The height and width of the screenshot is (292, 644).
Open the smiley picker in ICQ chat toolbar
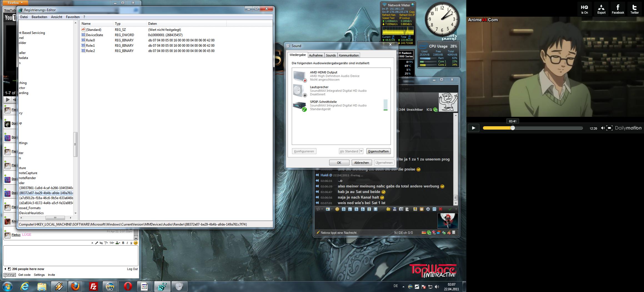pyautogui.click(x=337, y=209)
